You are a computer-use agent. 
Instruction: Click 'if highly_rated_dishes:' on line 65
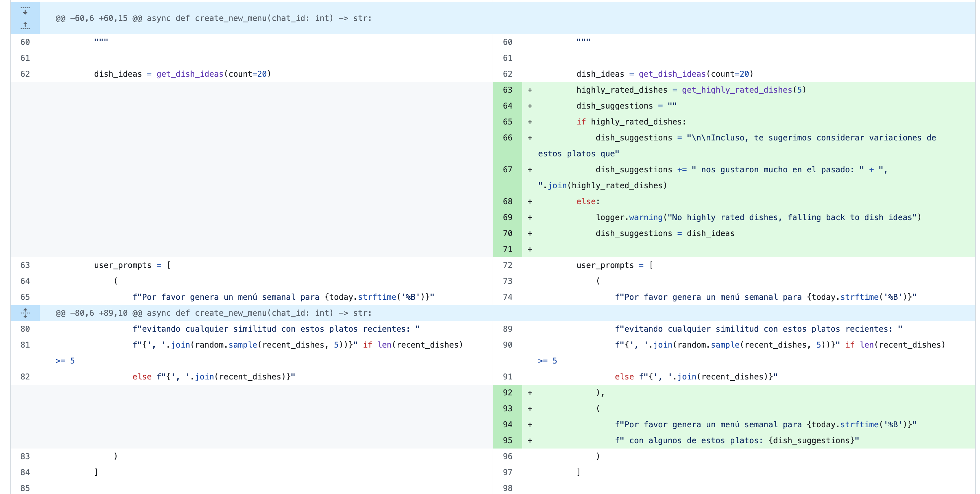point(631,122)
